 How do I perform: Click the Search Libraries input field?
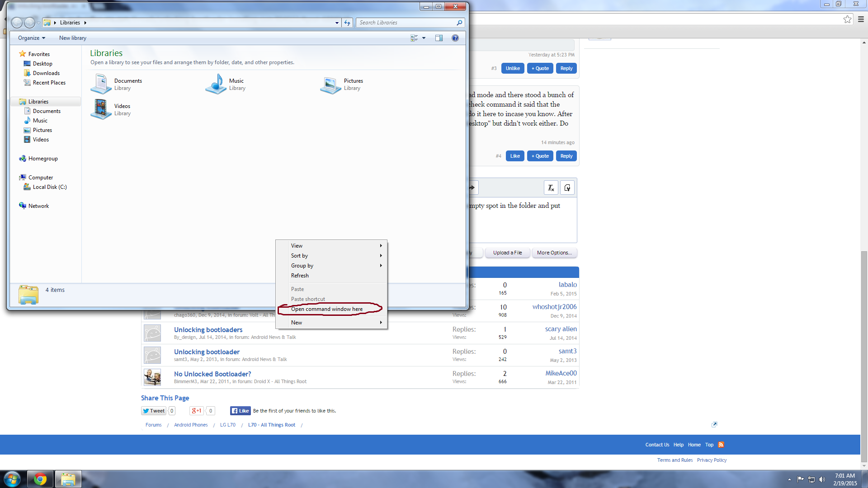click(x=407, y=23)
